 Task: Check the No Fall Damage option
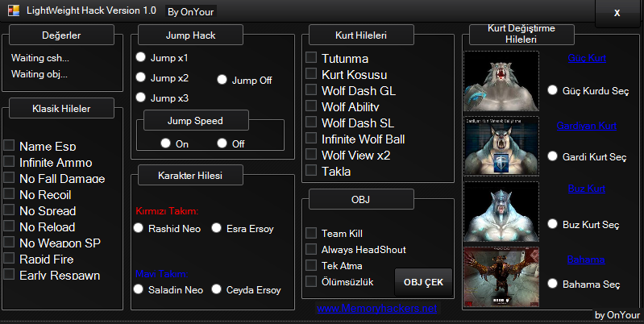pyautogui.click(x=9, y=177)
